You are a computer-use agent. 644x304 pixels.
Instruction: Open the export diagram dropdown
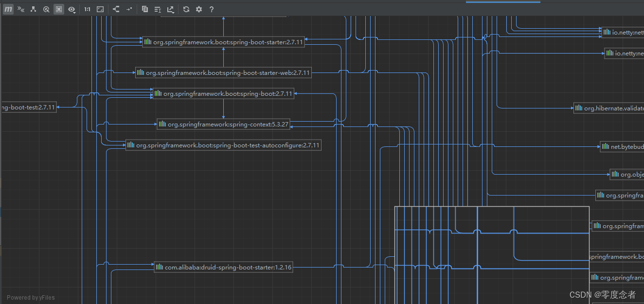coord(171,9)
